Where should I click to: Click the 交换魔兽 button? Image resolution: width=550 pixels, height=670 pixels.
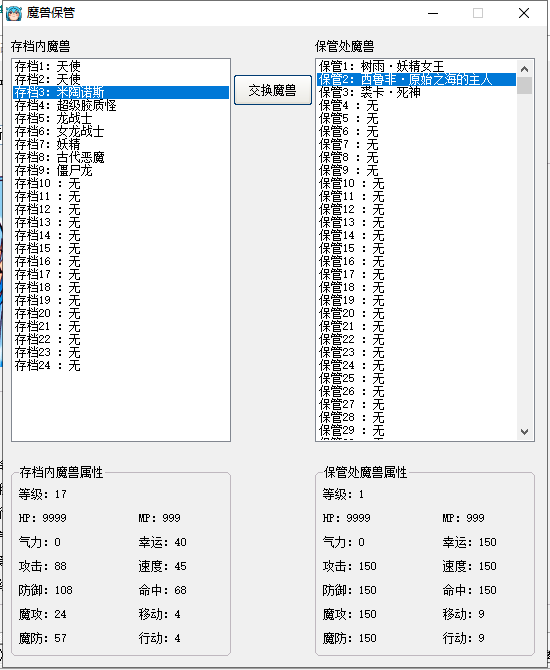[273, 90]
